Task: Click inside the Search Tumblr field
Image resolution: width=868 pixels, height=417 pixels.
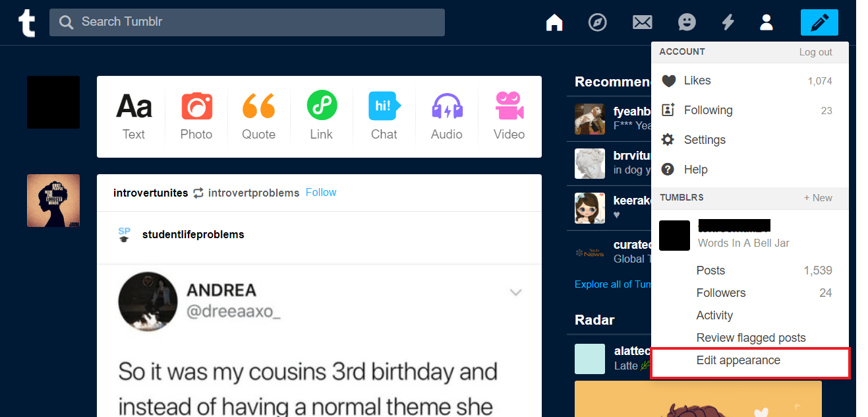Action: tap(246, 22)
